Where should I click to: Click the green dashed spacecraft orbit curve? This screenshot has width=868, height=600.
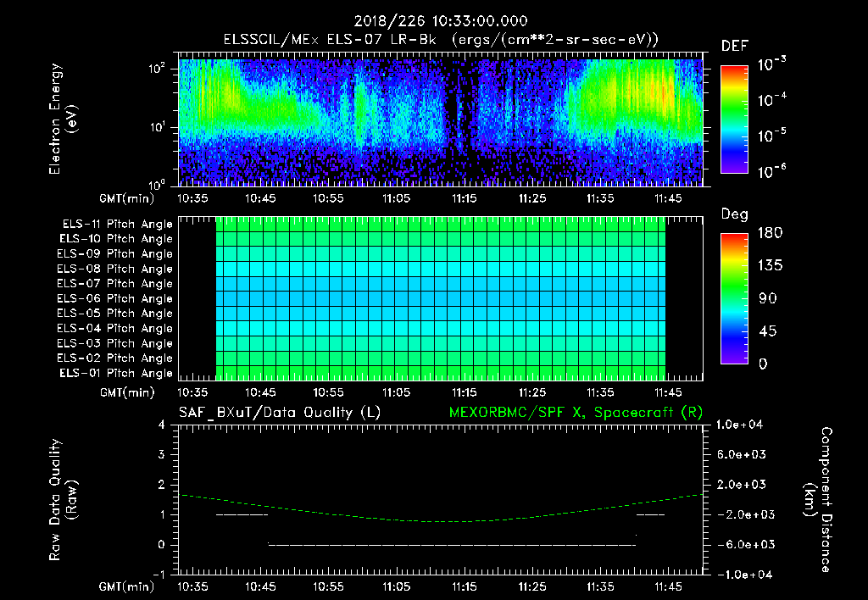[x=441, y=521]
